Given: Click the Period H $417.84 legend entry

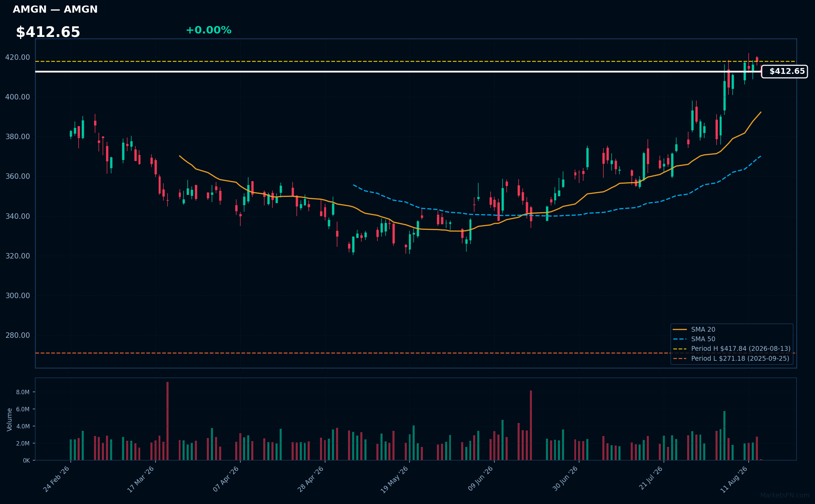Looking at the screenshot, I should (x=732, y=349).
